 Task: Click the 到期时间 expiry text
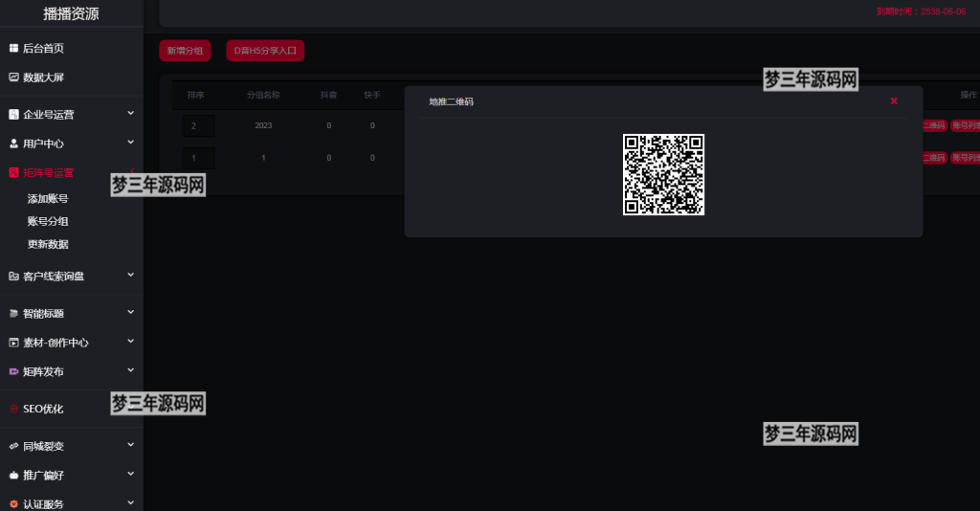click(x=921, y=11)
